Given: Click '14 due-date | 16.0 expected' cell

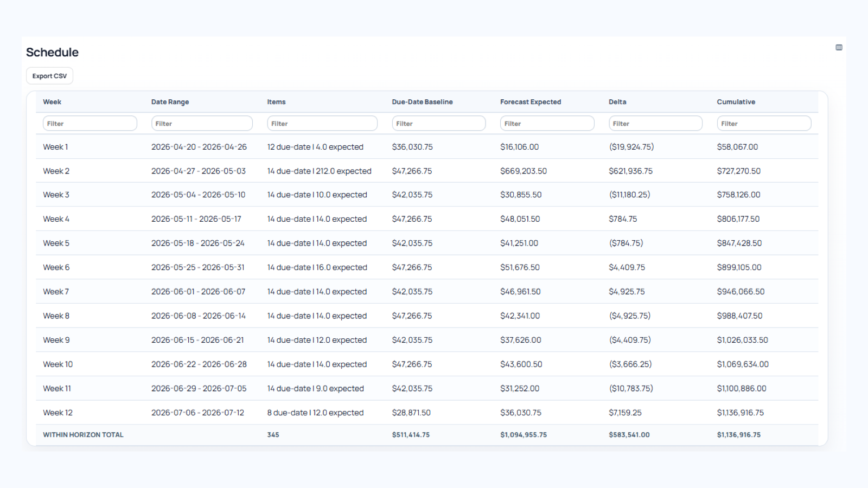Looking at the screenshot, I should click(x=317, y=267).
